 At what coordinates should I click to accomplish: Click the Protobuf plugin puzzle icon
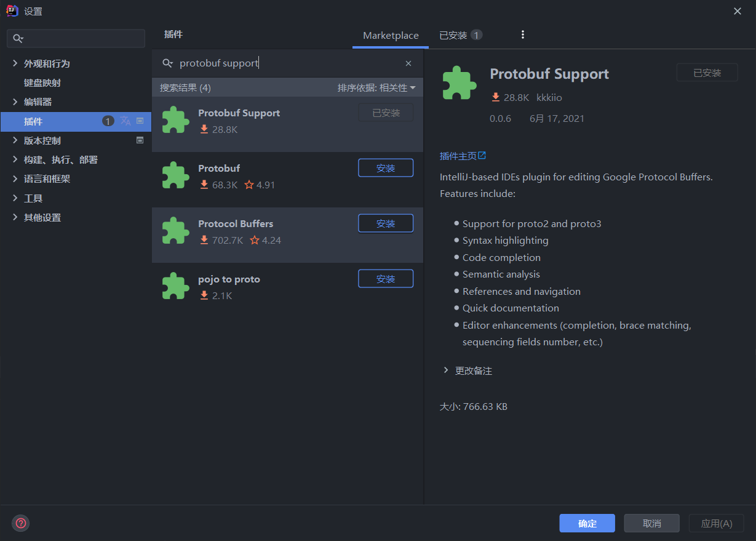click(x=175, y=175)
